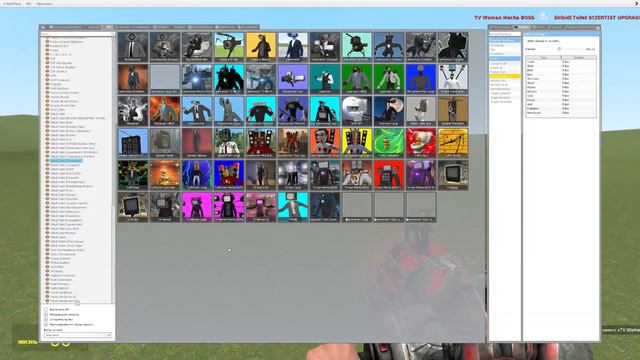Spawn the camera on green field NPC

tap(229, 47)
